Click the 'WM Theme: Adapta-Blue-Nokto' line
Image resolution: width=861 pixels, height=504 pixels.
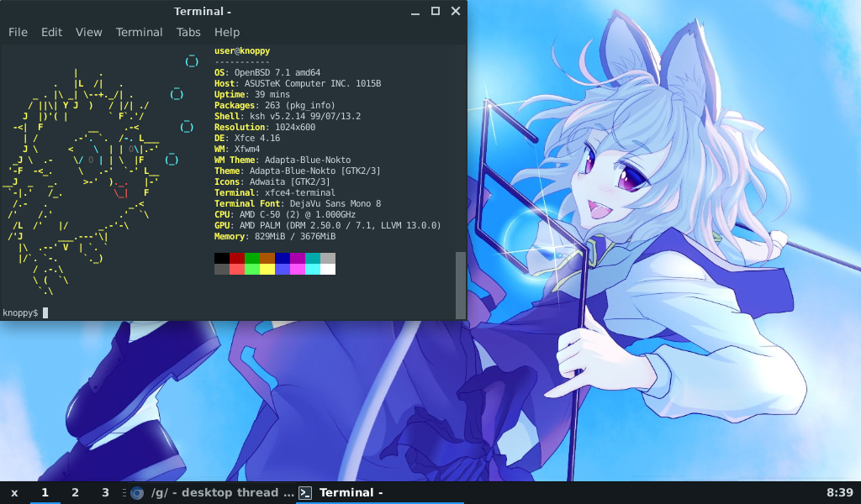point(283,160)
